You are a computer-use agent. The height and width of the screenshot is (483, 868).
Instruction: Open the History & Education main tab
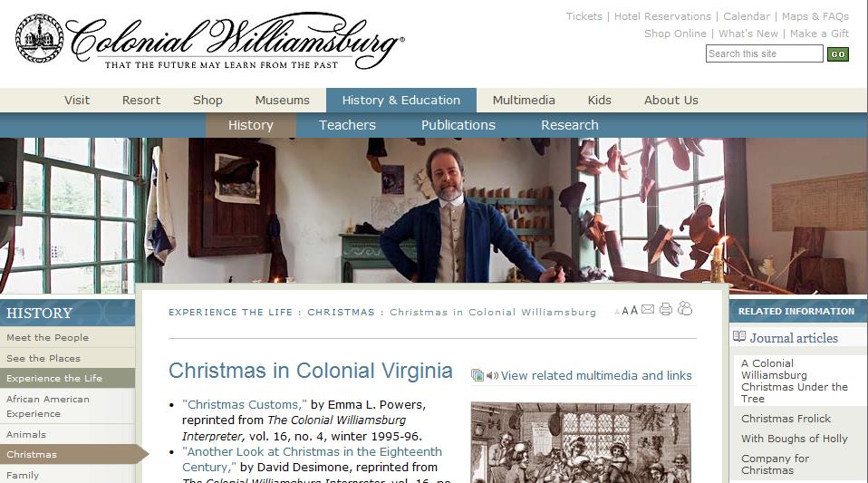(x=400, y=101)
